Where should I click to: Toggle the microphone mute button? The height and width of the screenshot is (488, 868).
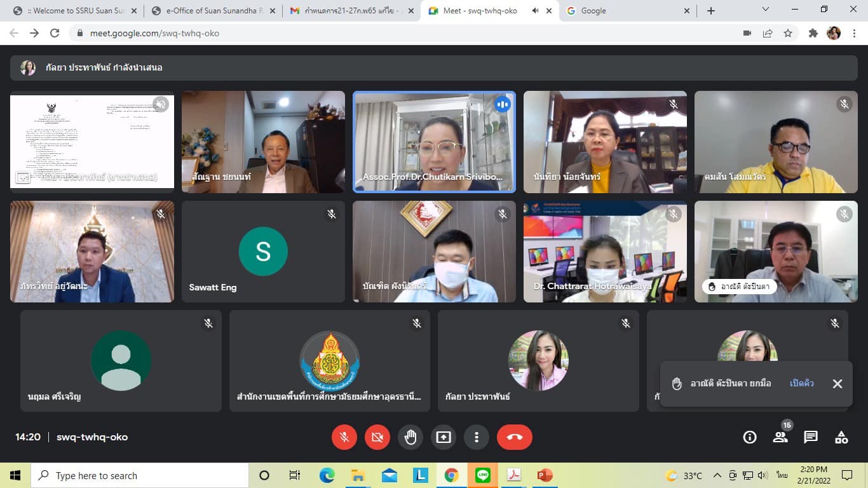[x=344, y=437]
